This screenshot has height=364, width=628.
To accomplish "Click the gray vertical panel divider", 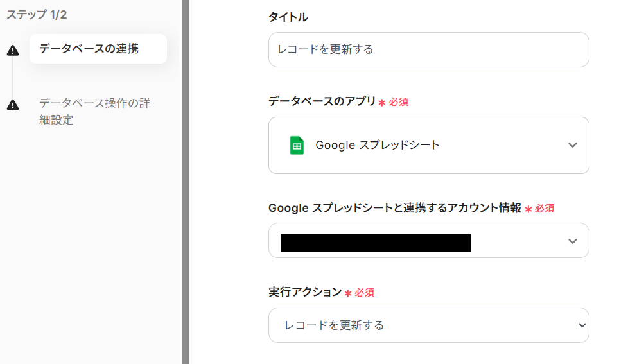I will [x=185, y=182].
